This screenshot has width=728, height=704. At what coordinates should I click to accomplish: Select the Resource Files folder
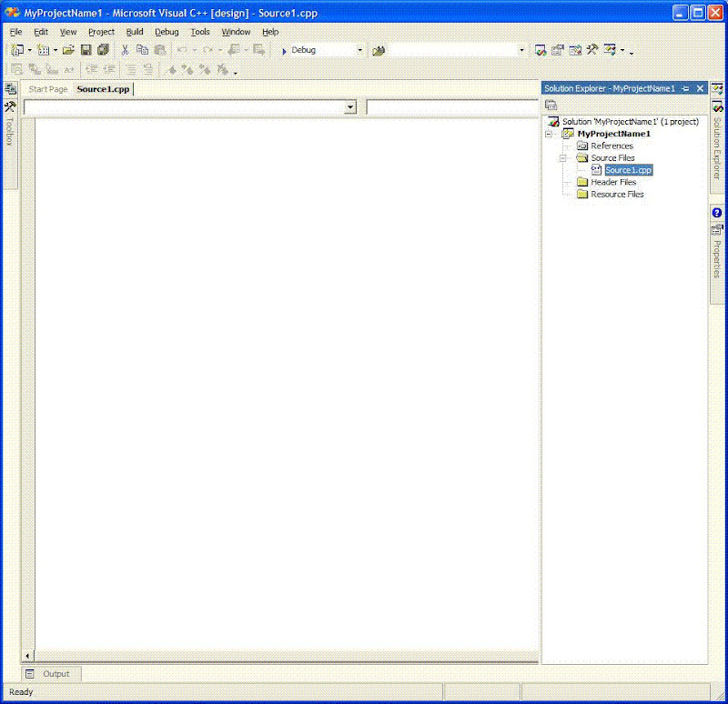pyautogui.click(x=617, y=195)
